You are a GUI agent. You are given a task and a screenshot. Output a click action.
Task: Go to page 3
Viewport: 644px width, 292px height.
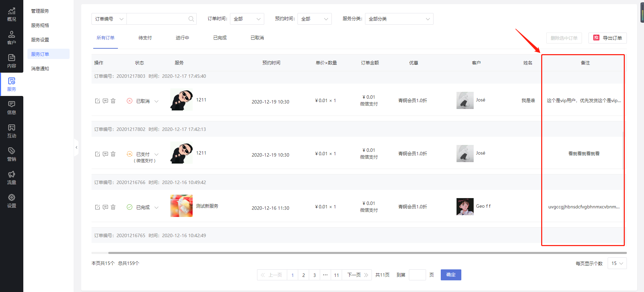[314, 275]
